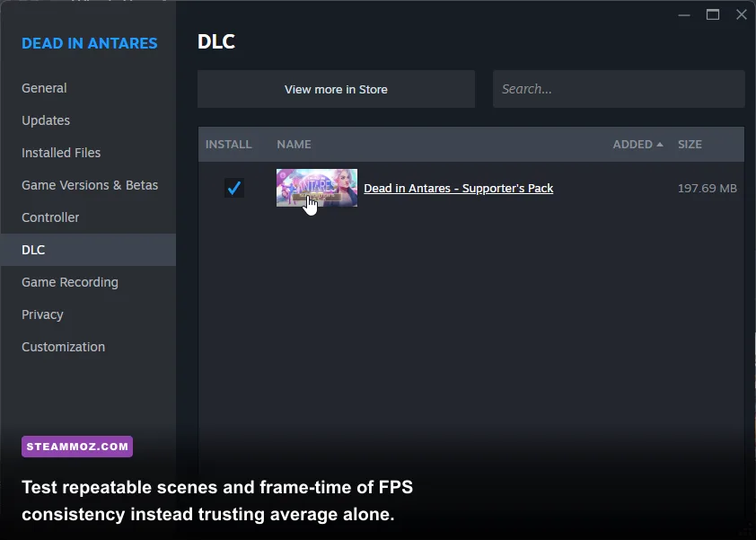
Task: Go to the Updates section
Action: point(46,120)
